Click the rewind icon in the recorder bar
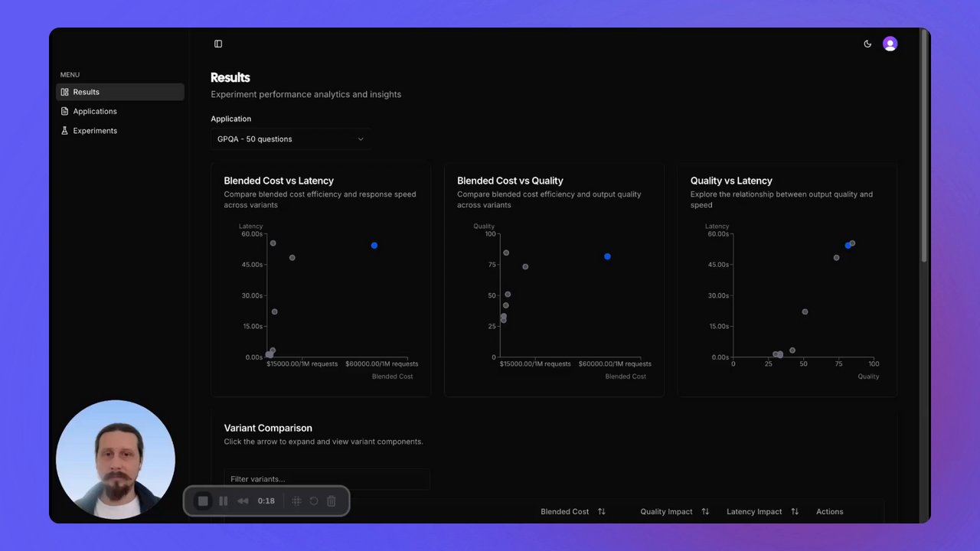 coord(243,501)
